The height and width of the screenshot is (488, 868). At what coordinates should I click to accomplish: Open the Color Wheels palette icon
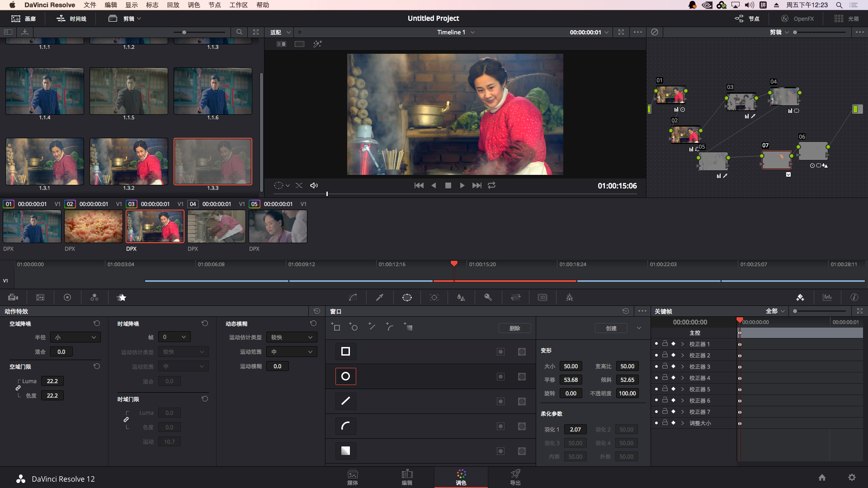(67, 297)
